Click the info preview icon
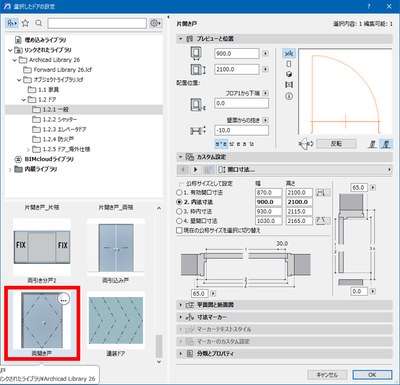This screenshot has width=400, height=385. tap(289, 96)
